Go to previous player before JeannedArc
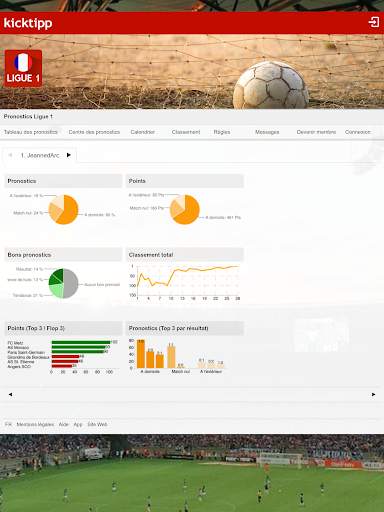This screenshot has width=384, height=512. [x=10, y=155]
